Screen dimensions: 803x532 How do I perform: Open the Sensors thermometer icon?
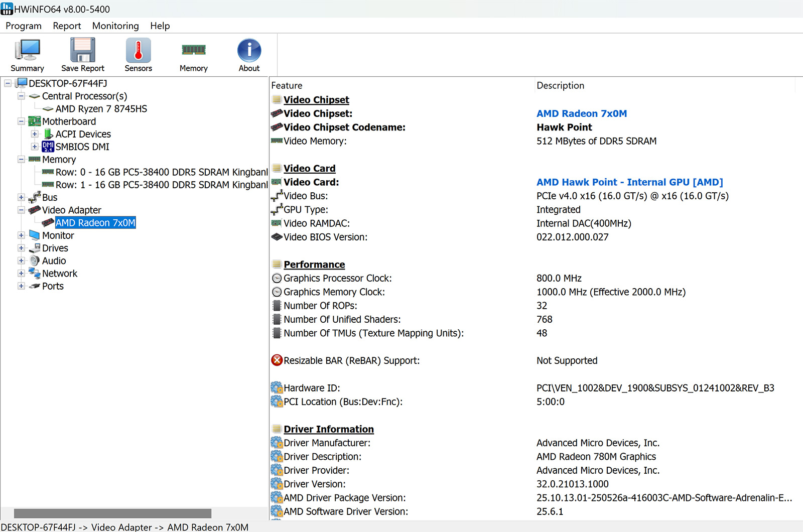(x=139, y=50)
